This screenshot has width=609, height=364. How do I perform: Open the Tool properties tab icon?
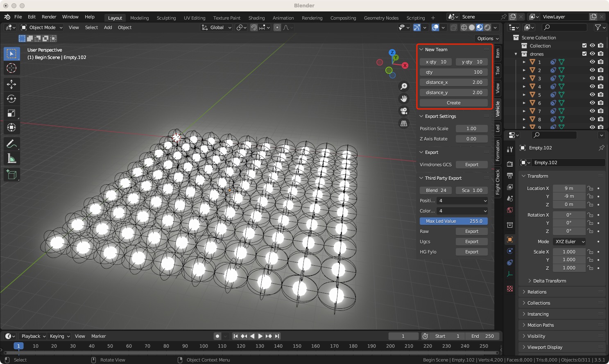510,149
